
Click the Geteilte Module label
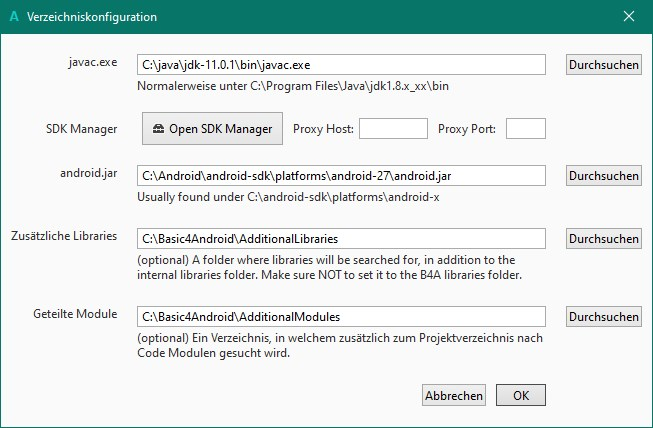[x=76, y=313]
